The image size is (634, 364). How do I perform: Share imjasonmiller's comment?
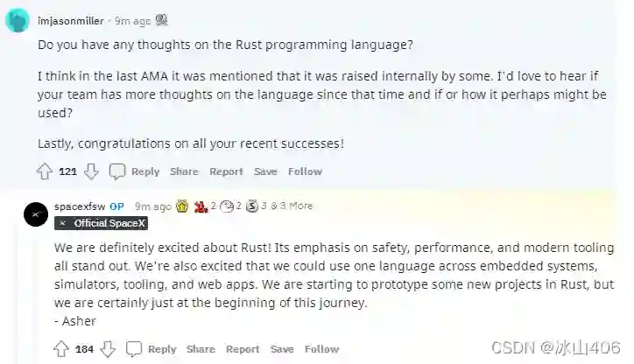tap(184, 171)
